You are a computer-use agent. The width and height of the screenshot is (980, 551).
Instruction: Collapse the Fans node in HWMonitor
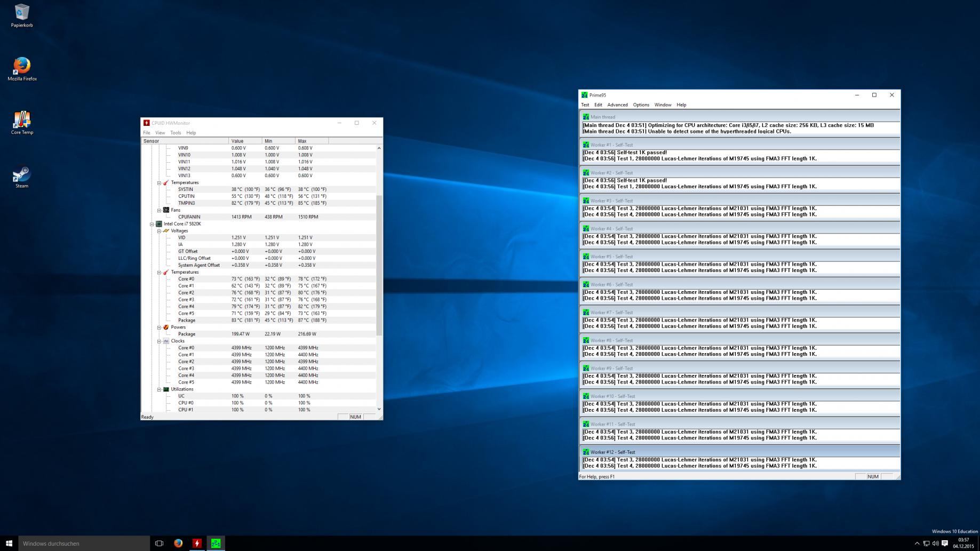(159, 210)
